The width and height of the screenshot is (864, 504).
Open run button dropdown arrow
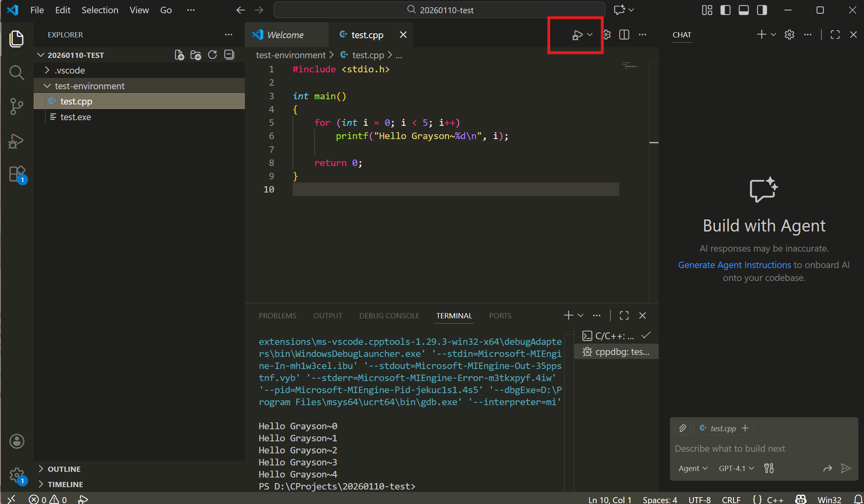(590, 35)
